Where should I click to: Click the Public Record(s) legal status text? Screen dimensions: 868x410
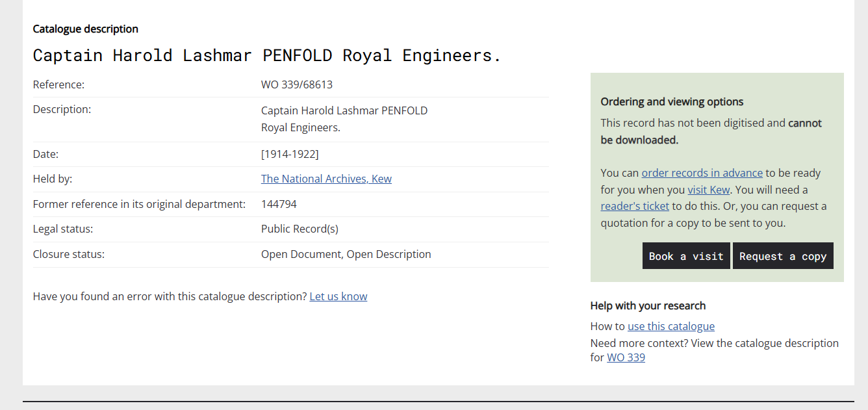[300, 229]
